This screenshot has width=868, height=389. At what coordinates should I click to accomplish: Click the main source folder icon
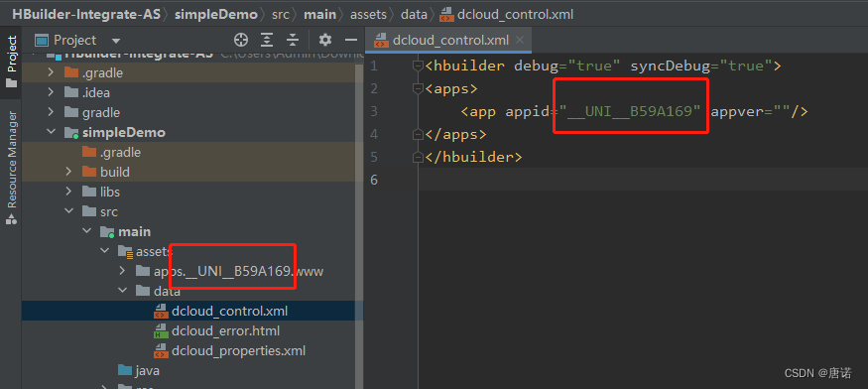click(x=107, y=232)
